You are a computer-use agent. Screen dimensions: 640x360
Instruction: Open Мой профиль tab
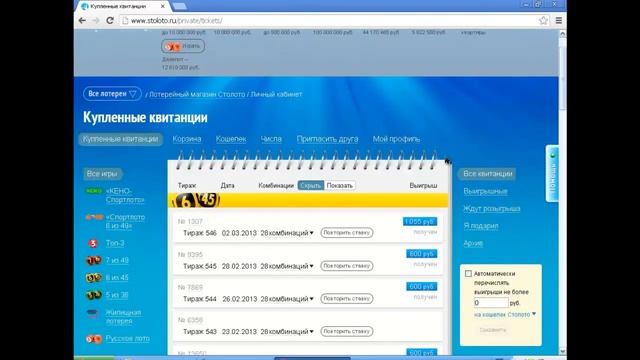(x=396, y=139)
